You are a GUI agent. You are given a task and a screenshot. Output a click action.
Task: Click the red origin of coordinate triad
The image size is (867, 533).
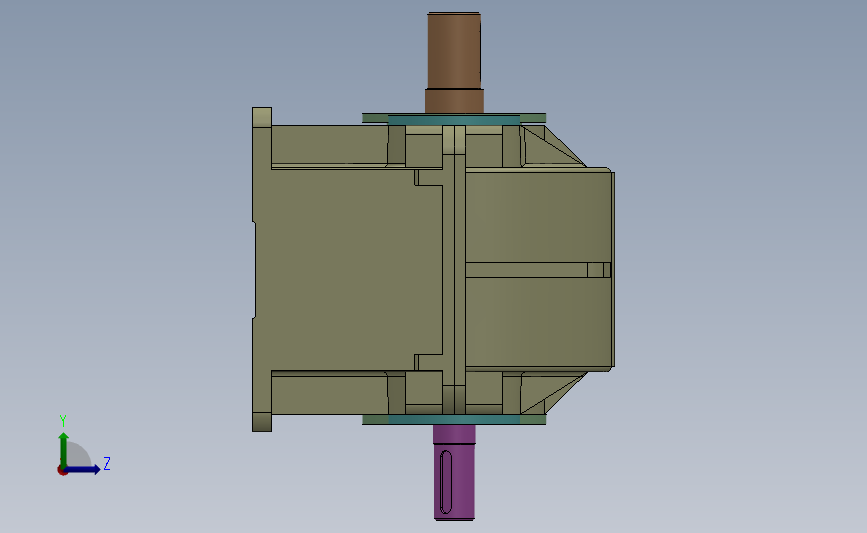(x=62, y=471)
